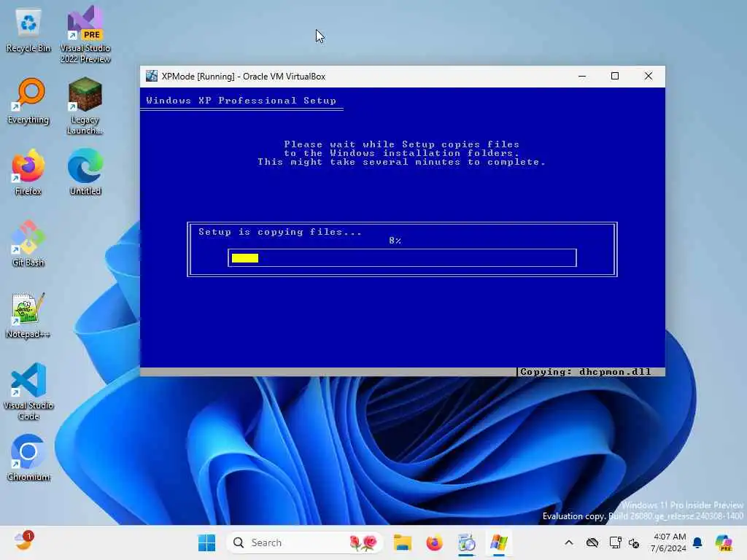The width and height of the screenshot is (747, 560).
Task: Select the XPMode VM taskbar icon
Action: [x=498, y=542]
